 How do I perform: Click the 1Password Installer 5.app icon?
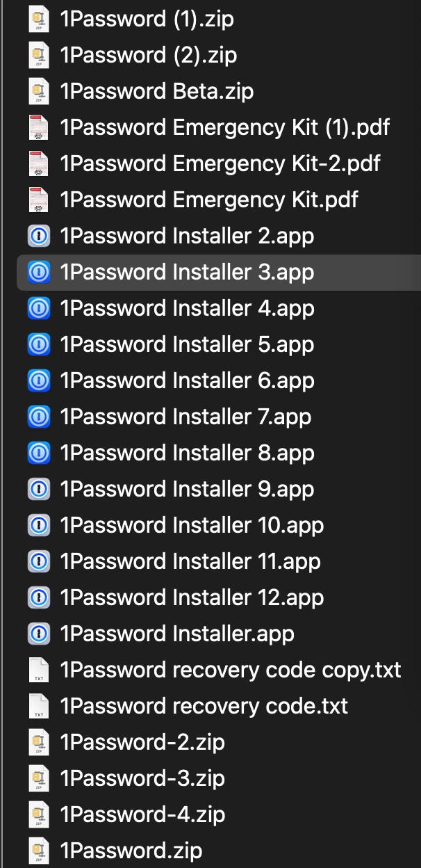[x=39, y=344]
